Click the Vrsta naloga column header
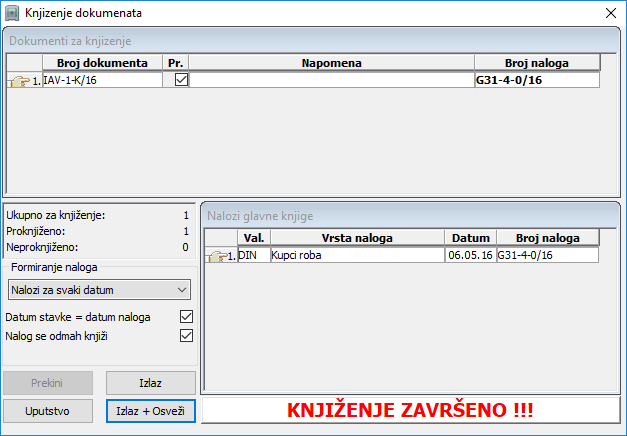 tap(356, 238)
